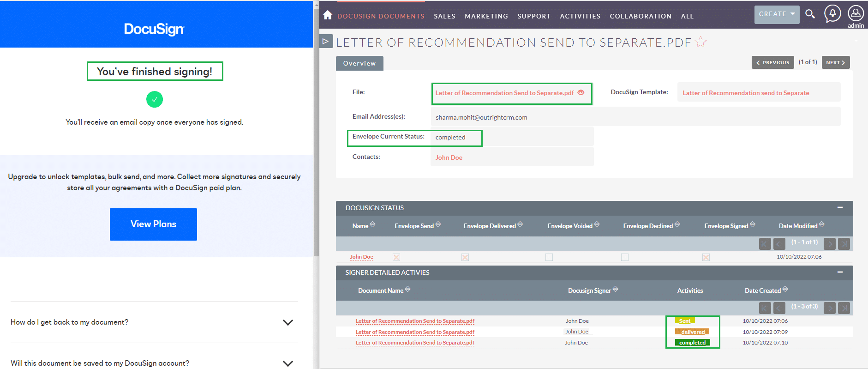
Task: Click DocuSign page vertical scrollbar
Action: pos(316,132)
